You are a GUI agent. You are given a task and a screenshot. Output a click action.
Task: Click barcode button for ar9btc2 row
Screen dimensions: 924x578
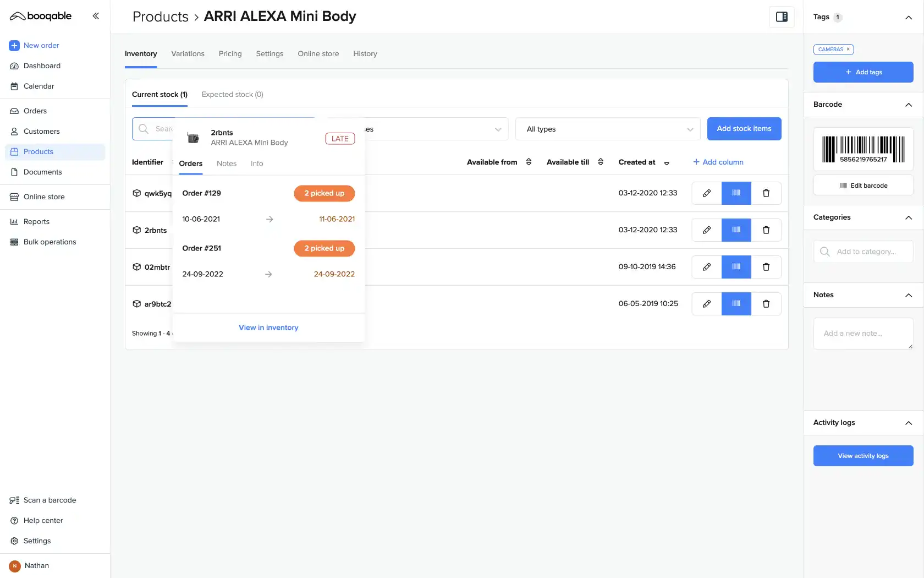coord(736,304)
